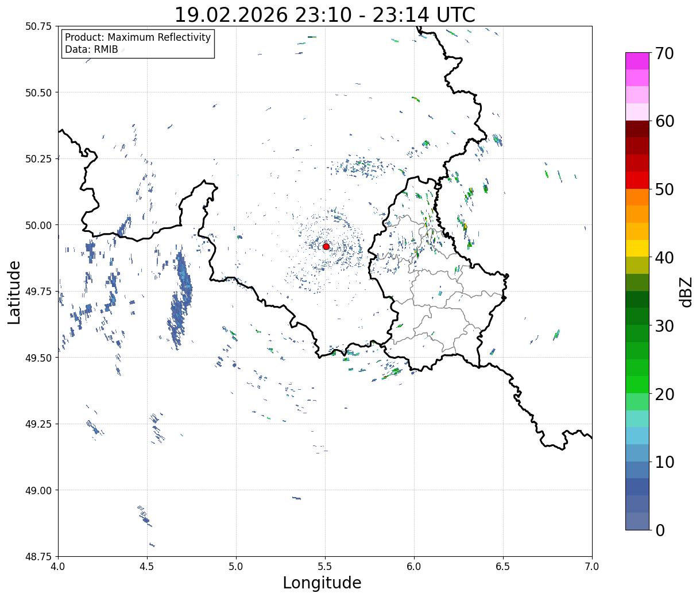
Task: Click the light green colorbar swatch at 20
Action: coord(637,401)
